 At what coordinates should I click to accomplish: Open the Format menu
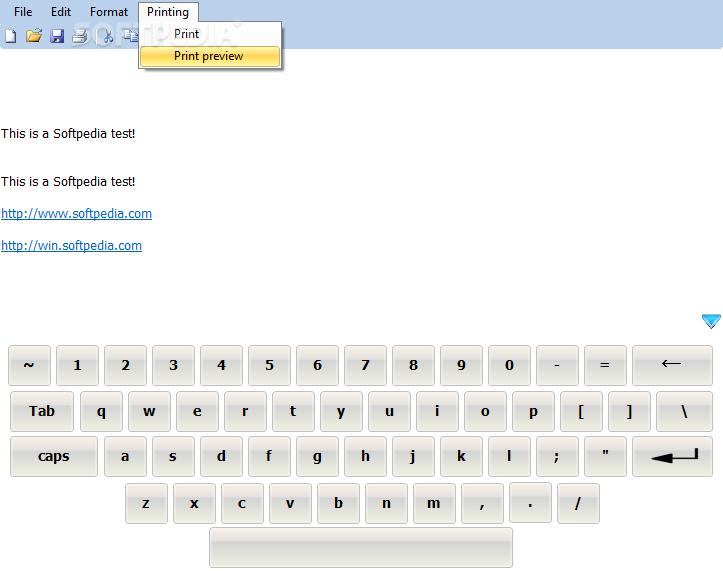(x=109, y=12)
